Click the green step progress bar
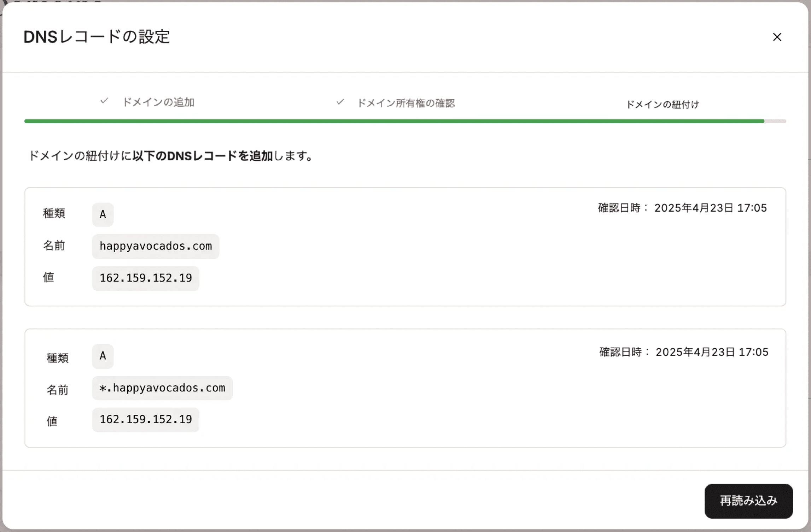 [394, 121]
